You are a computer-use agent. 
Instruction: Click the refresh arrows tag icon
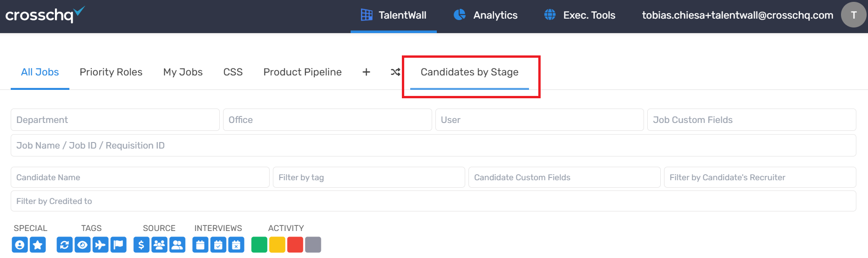pos(65,244)
